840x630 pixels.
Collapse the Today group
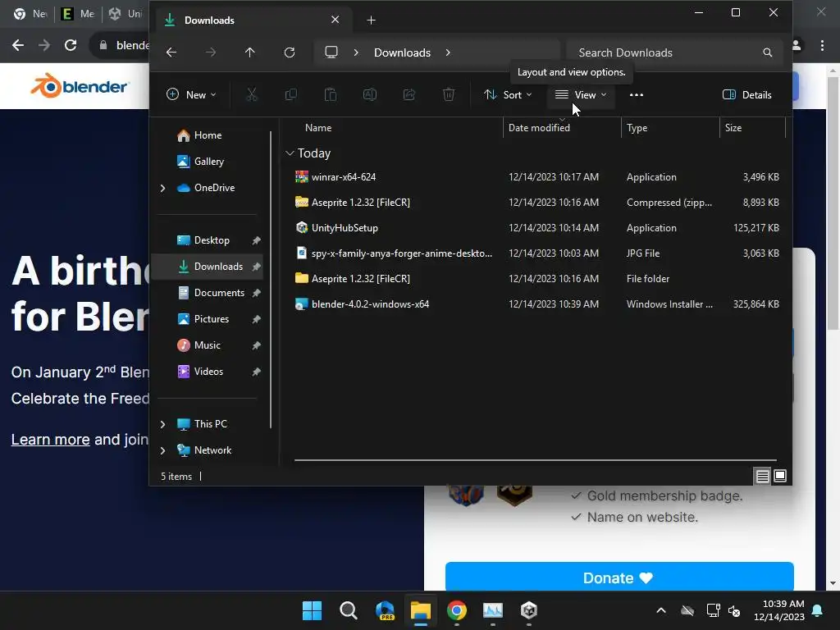290,153
